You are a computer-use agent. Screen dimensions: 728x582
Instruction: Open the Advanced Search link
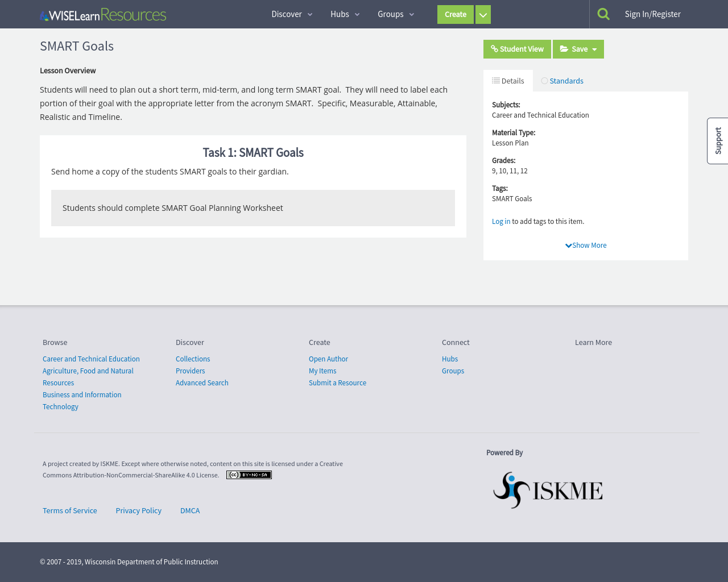pos(202,383)
